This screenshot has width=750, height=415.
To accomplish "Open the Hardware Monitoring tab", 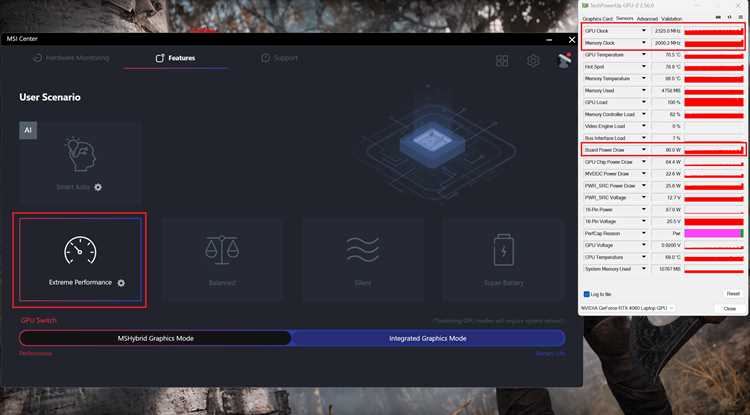I will (x=71, y=58).
